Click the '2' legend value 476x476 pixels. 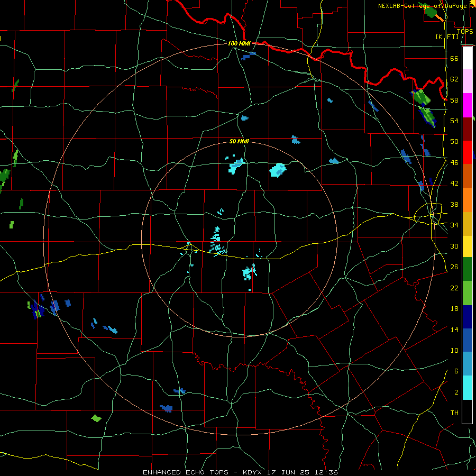tap(456, 392)
